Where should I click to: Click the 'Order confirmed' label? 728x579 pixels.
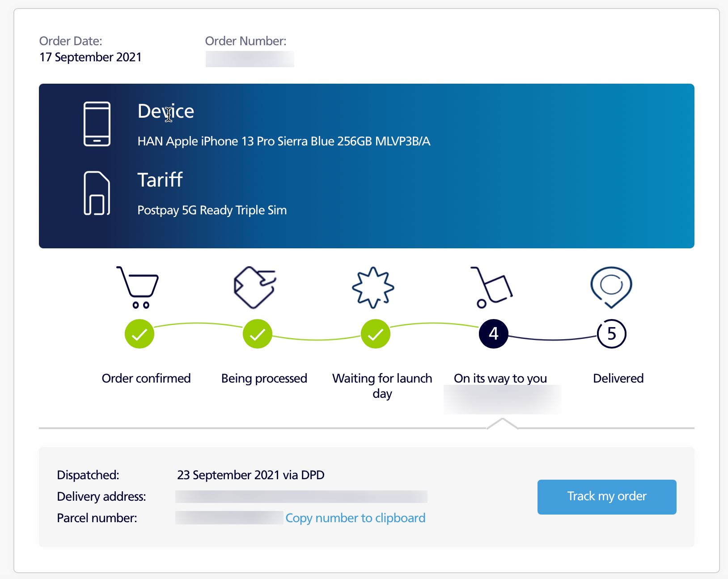click(x=146, y=379)
